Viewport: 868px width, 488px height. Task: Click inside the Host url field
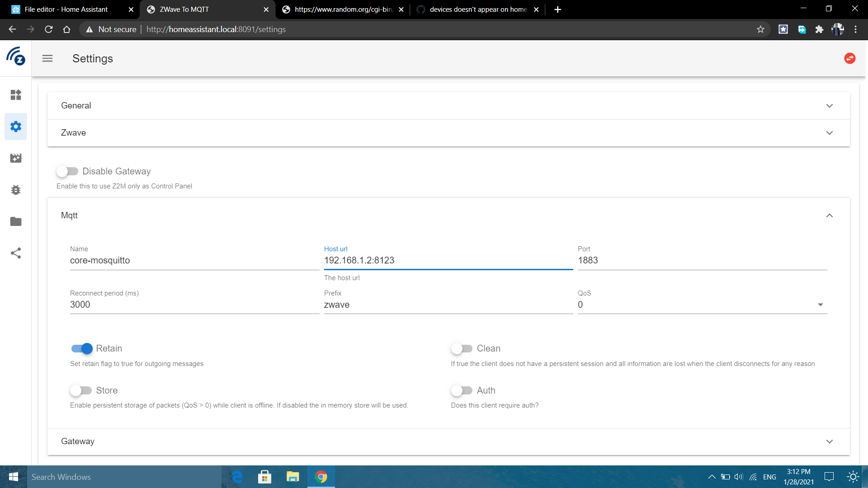pyautogui.click(x=448, y=260)
